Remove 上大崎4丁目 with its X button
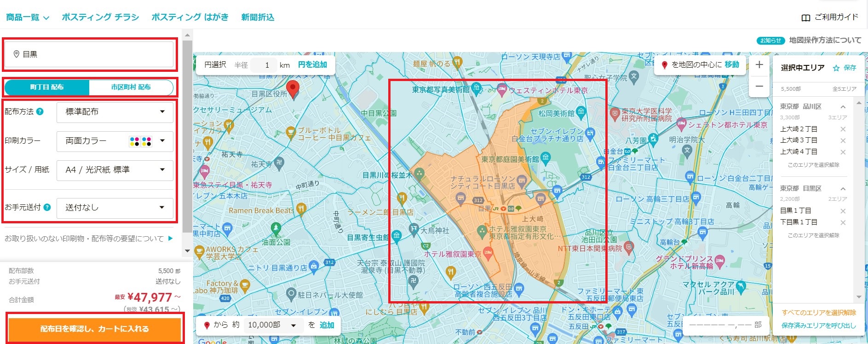The image size is (868, 344). (x=843, y=152)
